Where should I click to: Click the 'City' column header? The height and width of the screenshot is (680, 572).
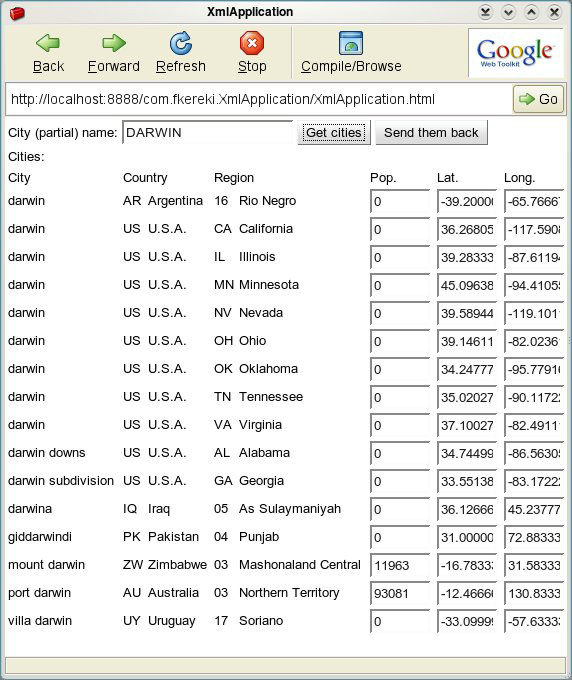coord(19,178)
